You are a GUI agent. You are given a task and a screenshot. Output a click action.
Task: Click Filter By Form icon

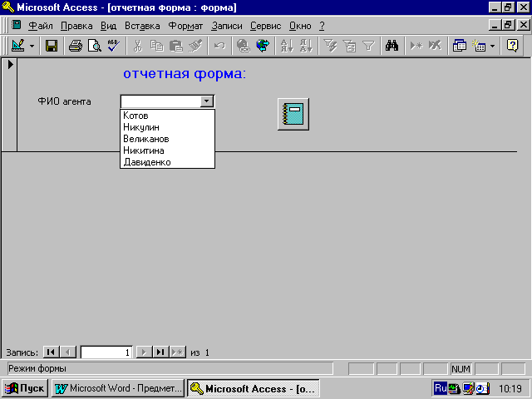pos(349,46)
